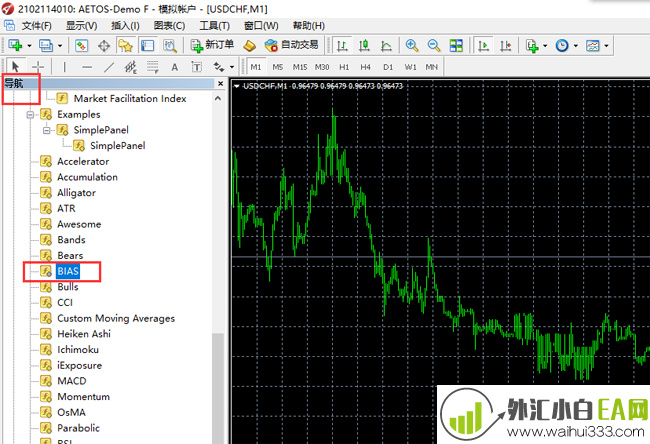
Task: Select the MACD indicator in navigator
Action: click(71, 381)
